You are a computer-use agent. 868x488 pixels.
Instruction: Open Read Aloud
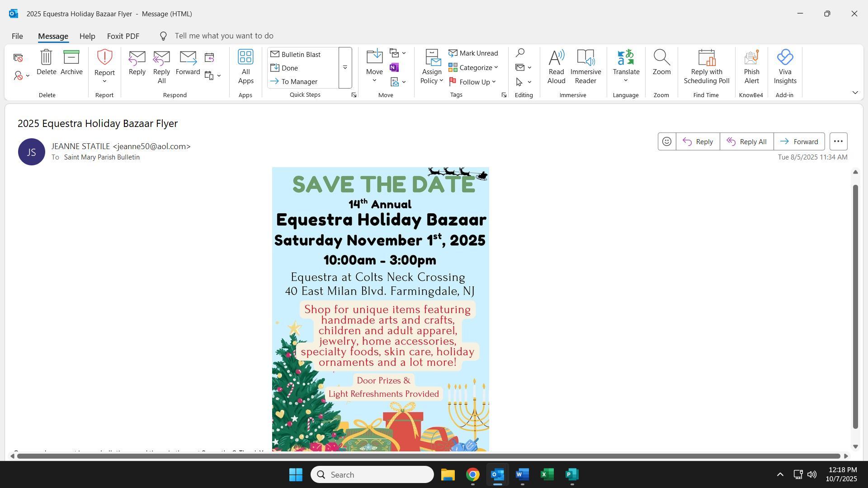click(556, 66)
